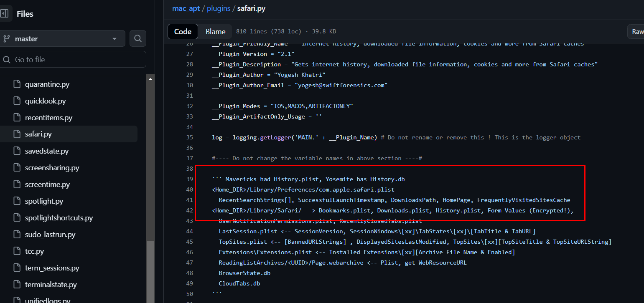The image size is (644, 303).
Task: Open savedstate.py from the file list
Action: click(47, 151)
